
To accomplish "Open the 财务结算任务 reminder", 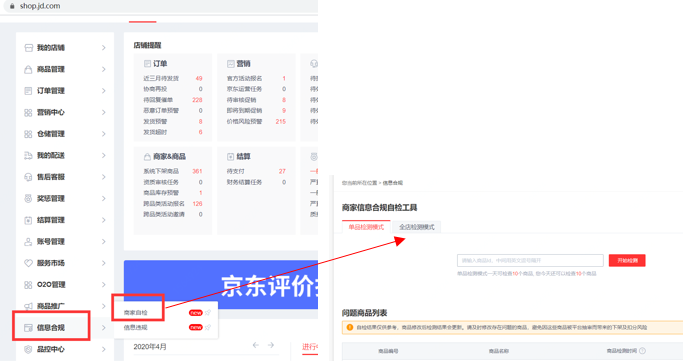I will (x=244, y=182).
